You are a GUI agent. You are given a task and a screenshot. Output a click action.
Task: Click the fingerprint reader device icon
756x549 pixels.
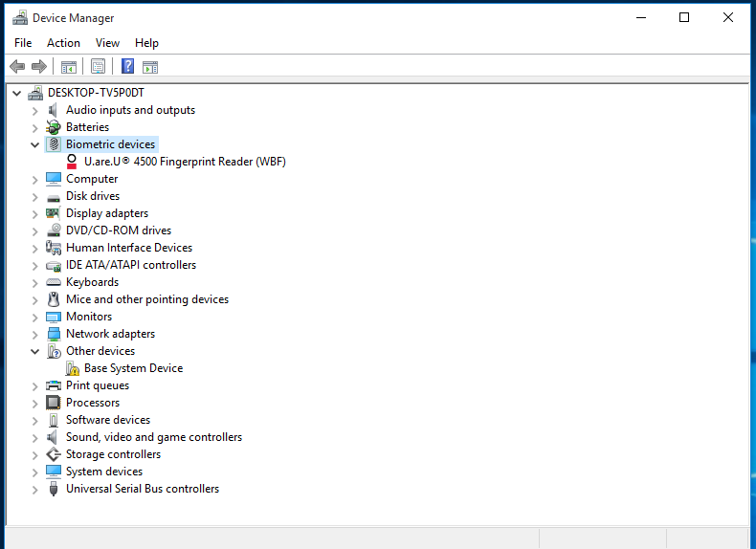[72, 162]
